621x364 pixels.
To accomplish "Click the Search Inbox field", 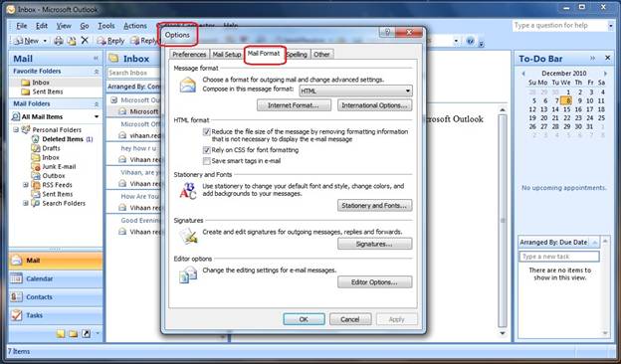I will tap(134, 73).
